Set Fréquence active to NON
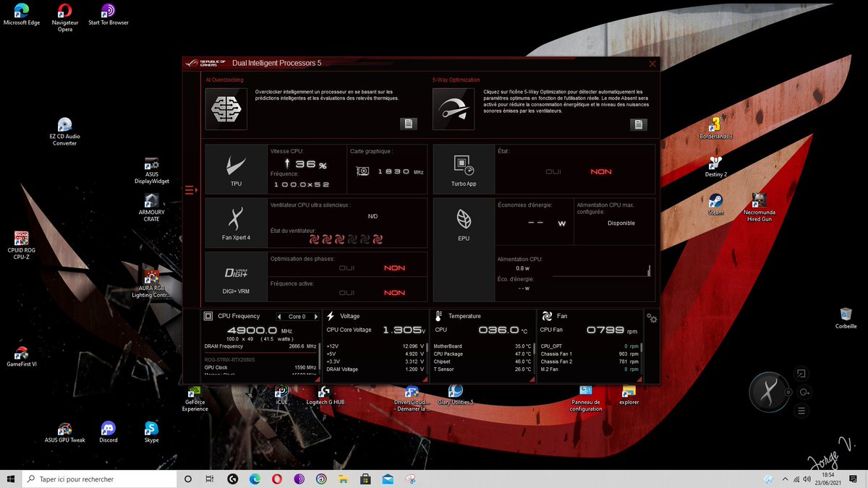868x488 pixels. pos(394,293)
